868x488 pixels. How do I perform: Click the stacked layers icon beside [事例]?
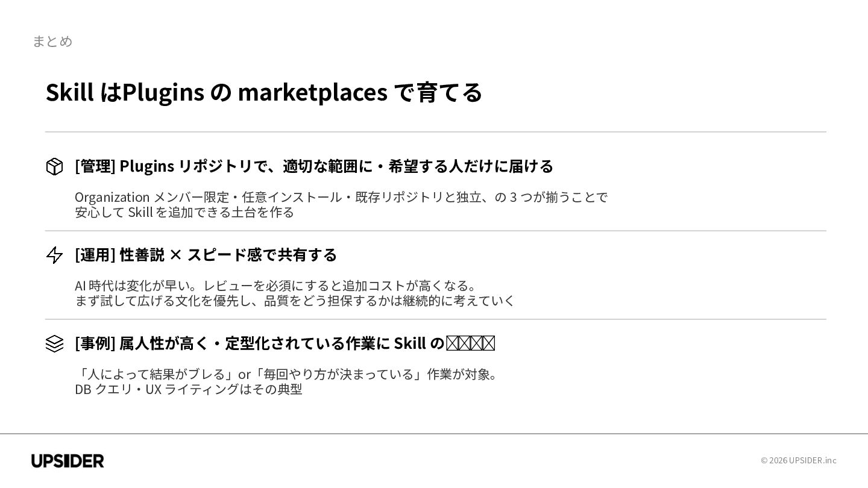coord(54,343)
